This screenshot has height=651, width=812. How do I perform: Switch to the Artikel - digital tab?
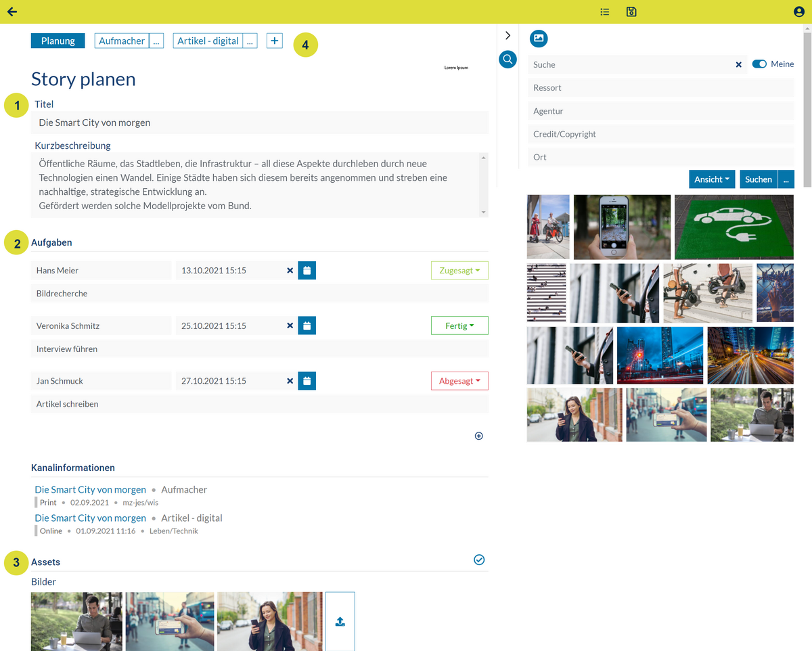click(208, 41)
